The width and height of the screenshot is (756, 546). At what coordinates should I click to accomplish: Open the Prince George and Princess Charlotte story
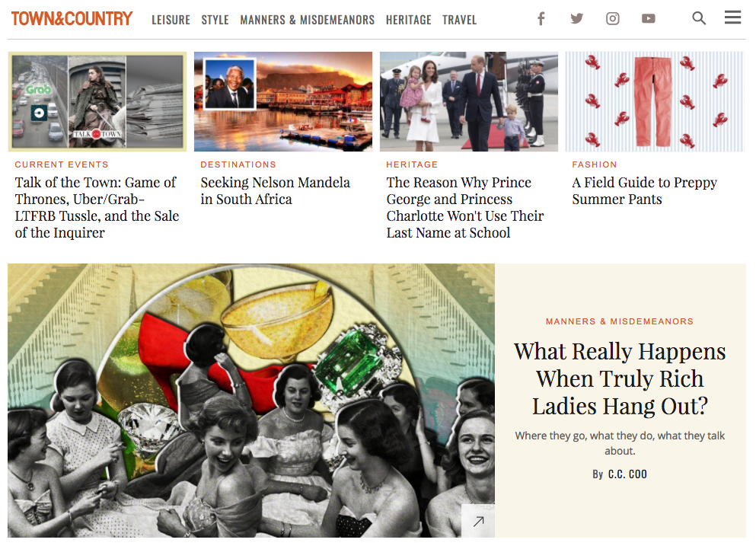tap(464, 207)
